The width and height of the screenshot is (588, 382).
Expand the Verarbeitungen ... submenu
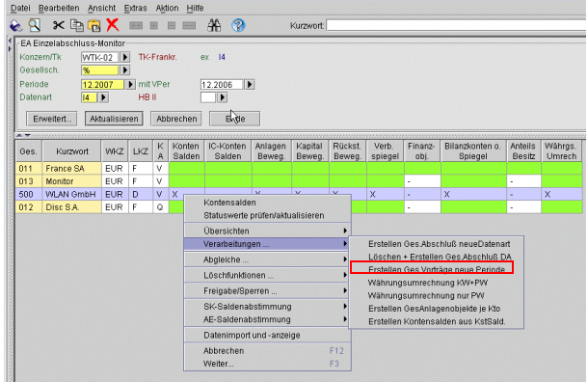(267, 244)
